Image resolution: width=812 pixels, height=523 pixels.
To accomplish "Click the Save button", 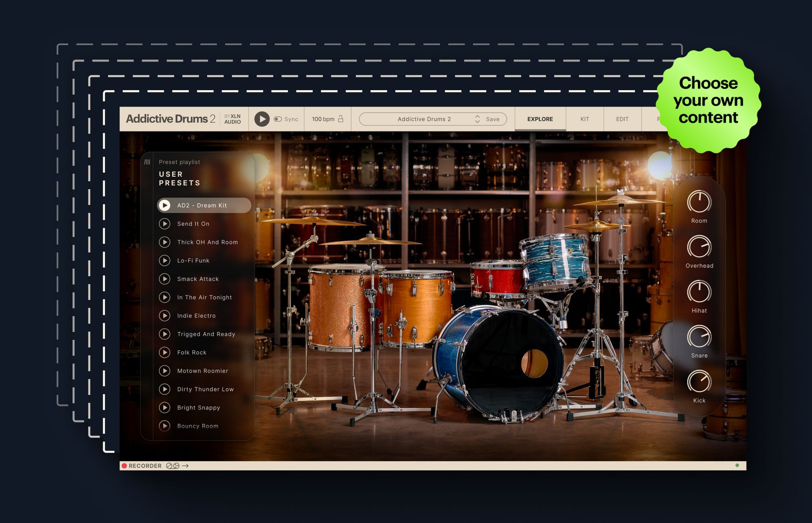I will tap(493, 119).
